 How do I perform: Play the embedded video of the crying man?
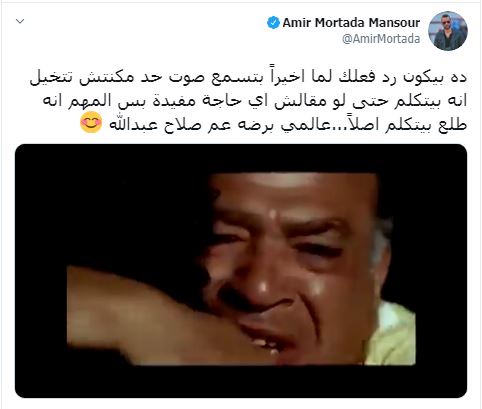241,271
